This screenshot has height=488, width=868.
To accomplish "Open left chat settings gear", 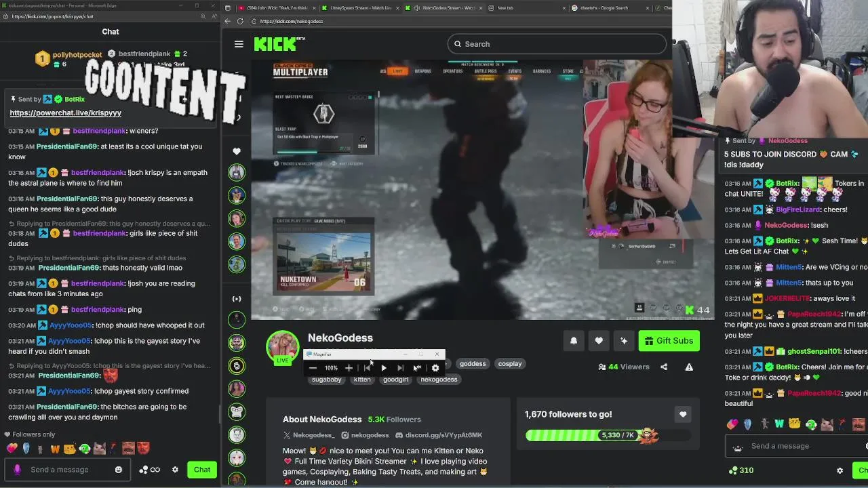I will (x=175, y=470).
